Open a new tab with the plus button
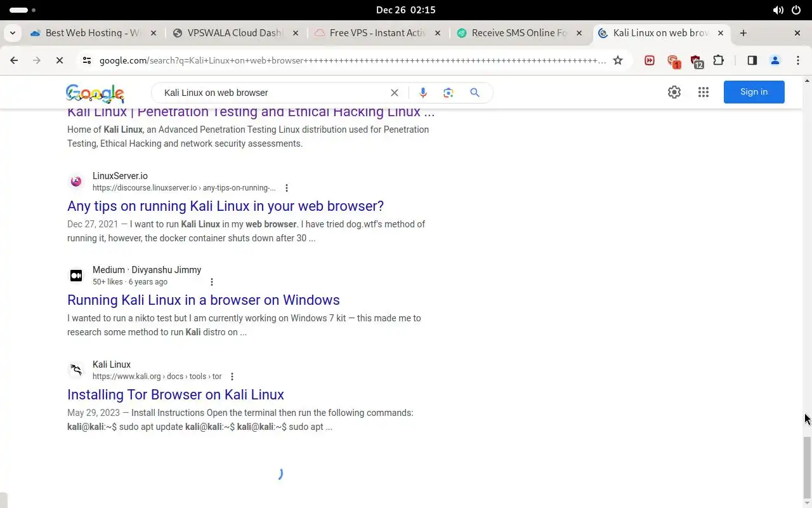This screenshot has height=508, width=812. coord(743,33)
